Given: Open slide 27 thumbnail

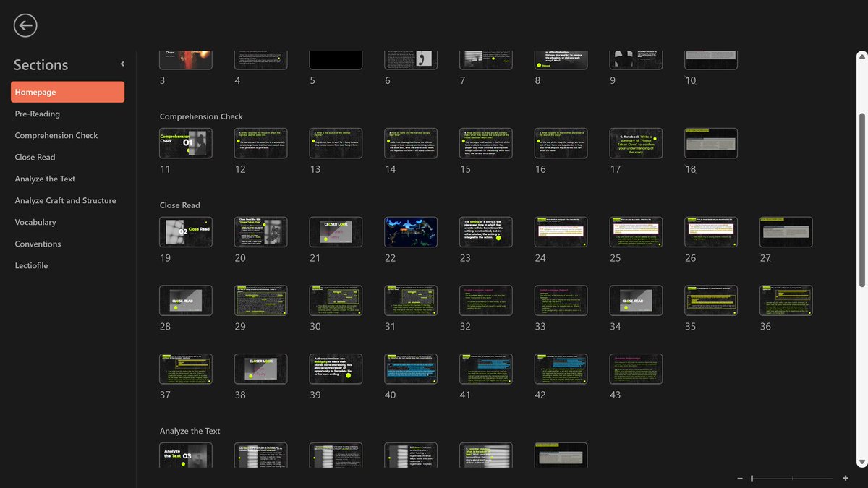Looking at the screenshot, I should pyautogui.click(x=786, y=232).
